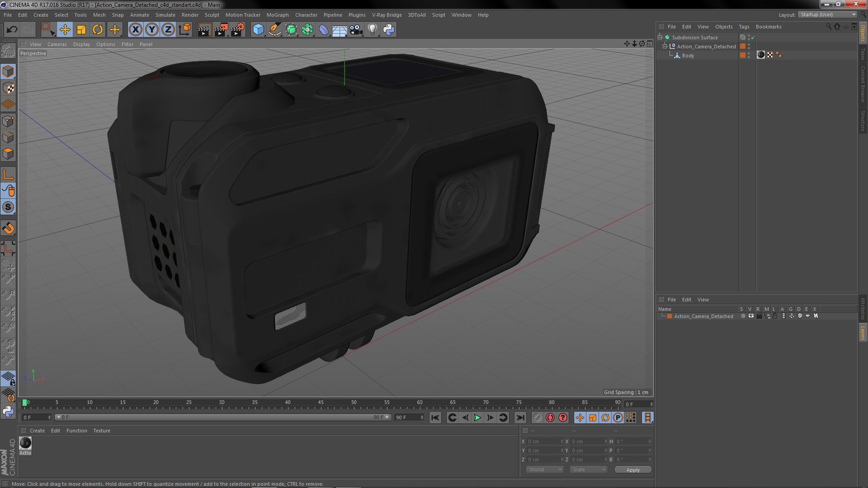Add a Subdivision Surface generator icon

(291, 30)
